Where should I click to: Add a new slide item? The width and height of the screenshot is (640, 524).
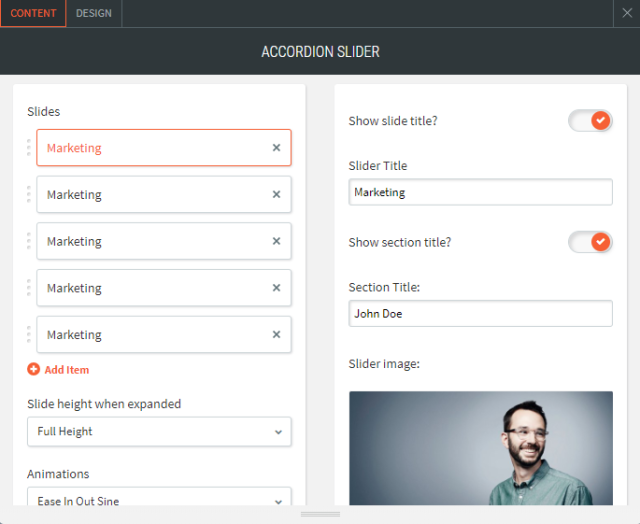58,370
